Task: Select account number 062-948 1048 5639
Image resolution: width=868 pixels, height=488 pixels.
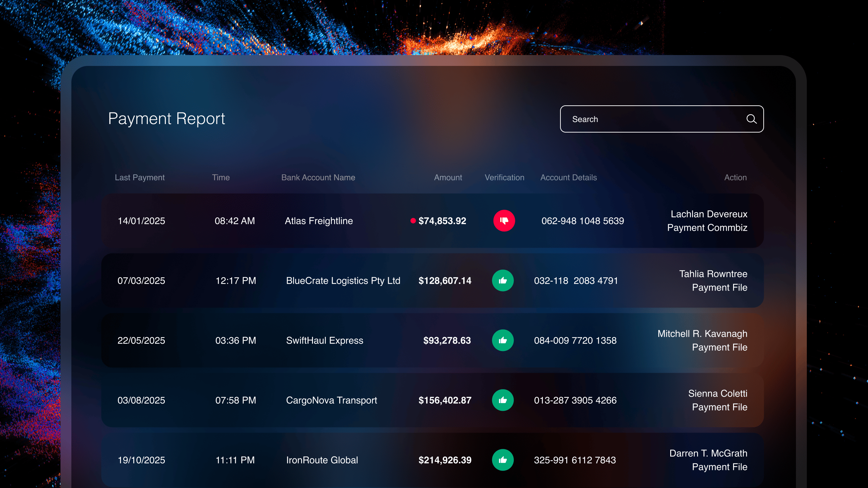Action: click(583, 221)
